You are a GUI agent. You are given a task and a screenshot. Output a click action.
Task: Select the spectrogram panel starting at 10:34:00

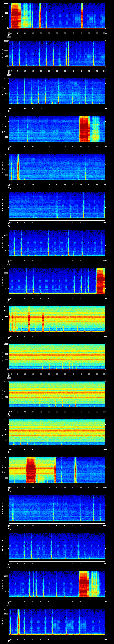[x=57, y=470]
